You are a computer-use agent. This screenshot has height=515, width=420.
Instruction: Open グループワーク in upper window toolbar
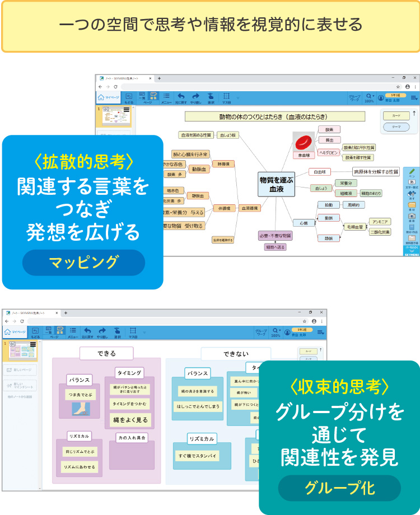tap(354, 98)
